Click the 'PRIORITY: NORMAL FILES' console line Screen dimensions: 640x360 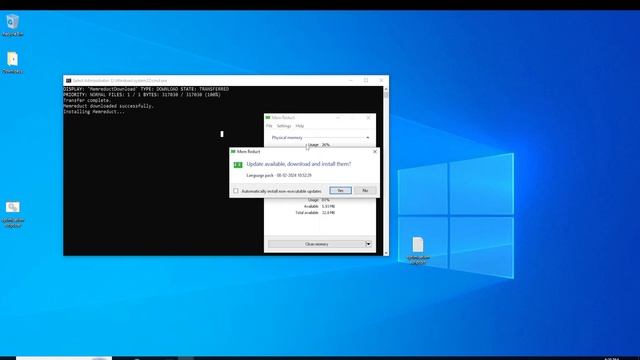point(142,95)
